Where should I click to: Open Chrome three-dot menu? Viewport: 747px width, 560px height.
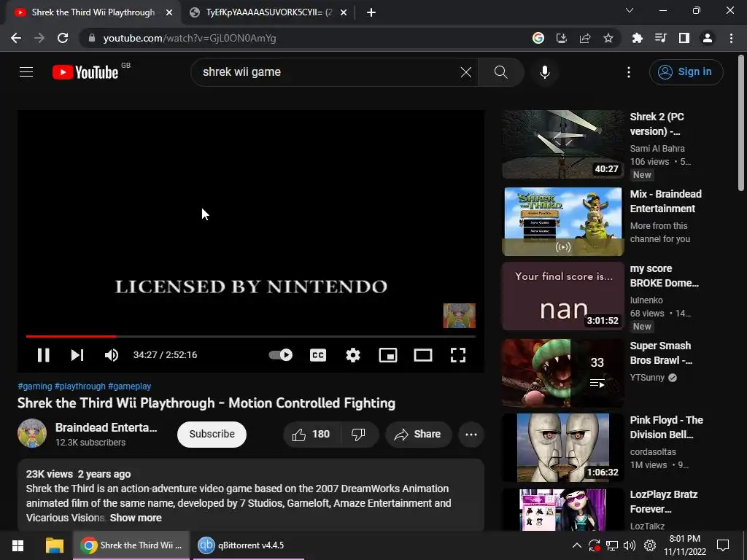pos(731,38)
